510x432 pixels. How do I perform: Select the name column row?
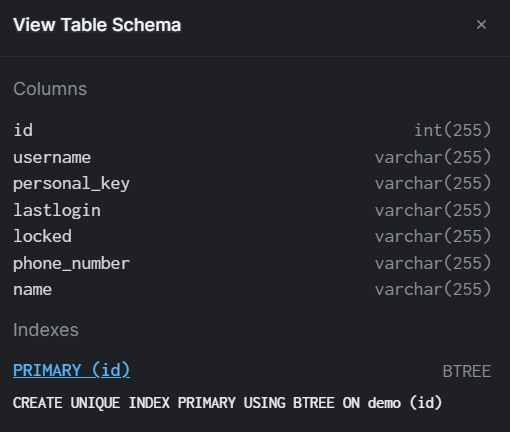click(252, 289)
